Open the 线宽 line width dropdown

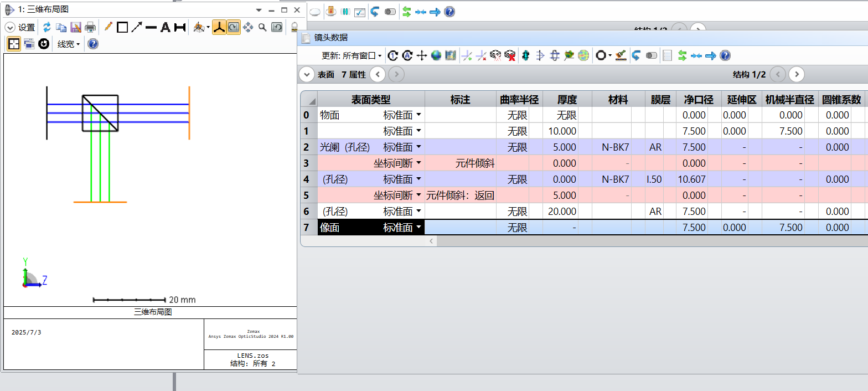pyautogui.click(x=69, y=44)
